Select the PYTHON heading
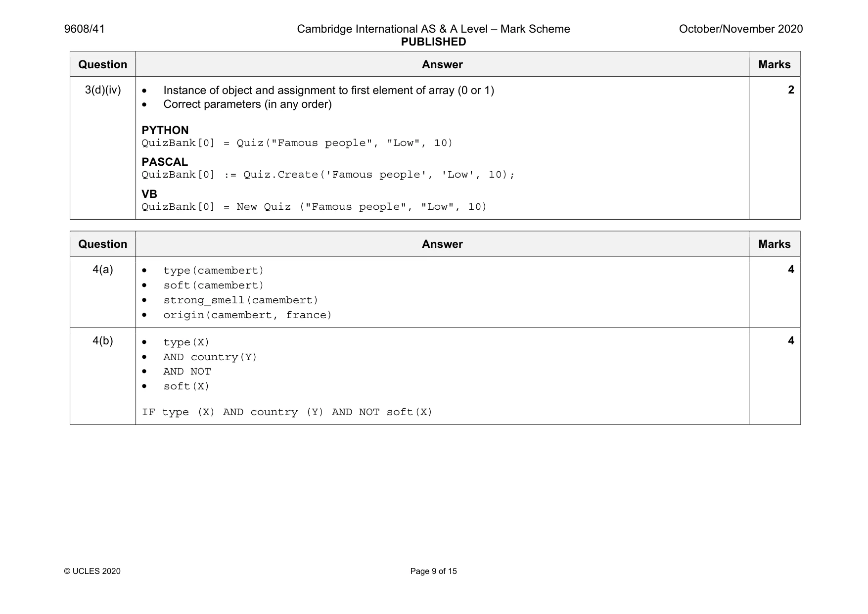This screenshot has width=868, height=614. 165,130
